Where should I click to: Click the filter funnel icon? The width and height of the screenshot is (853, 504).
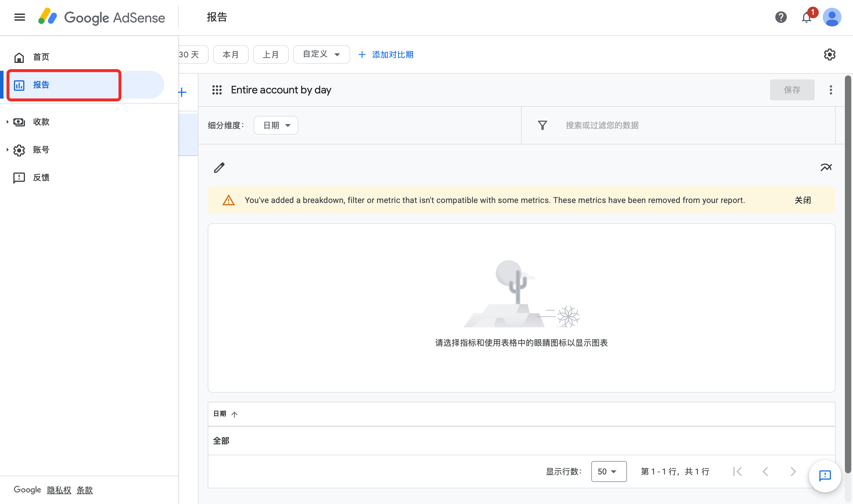pyautogui.click(x=542, y=125)
